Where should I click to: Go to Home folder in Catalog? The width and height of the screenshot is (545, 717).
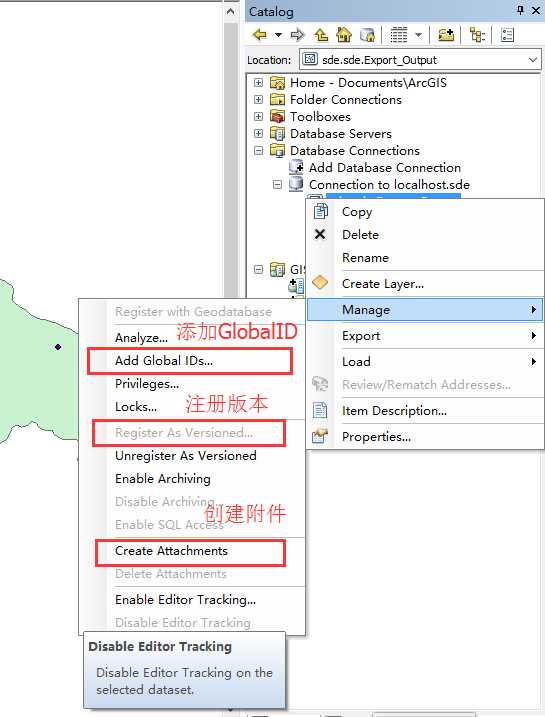344,35
